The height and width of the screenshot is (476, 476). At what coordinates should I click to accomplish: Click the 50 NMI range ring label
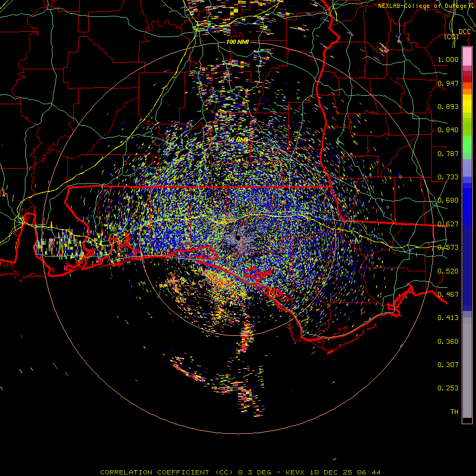(239, 140)
